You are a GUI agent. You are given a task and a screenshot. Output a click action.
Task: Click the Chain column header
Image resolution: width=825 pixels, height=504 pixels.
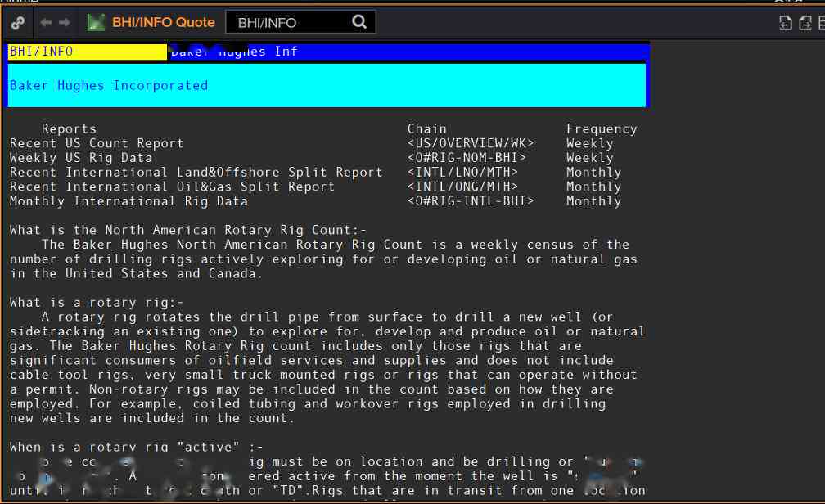427,129
